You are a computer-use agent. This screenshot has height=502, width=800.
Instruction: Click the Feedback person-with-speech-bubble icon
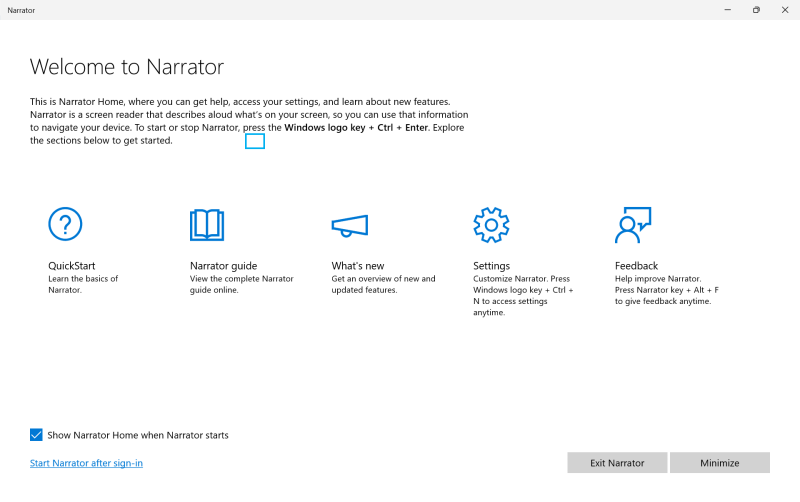tap(632, 225)
